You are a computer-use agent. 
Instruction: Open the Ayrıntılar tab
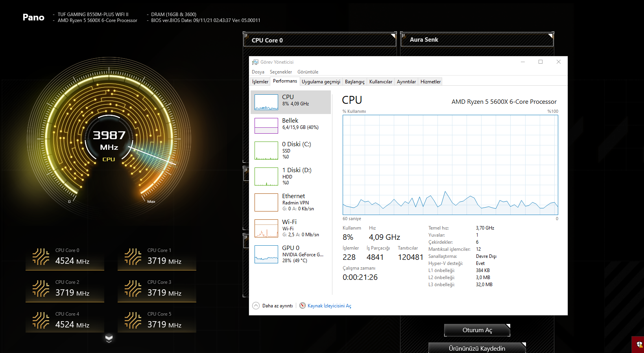[406, 82]
